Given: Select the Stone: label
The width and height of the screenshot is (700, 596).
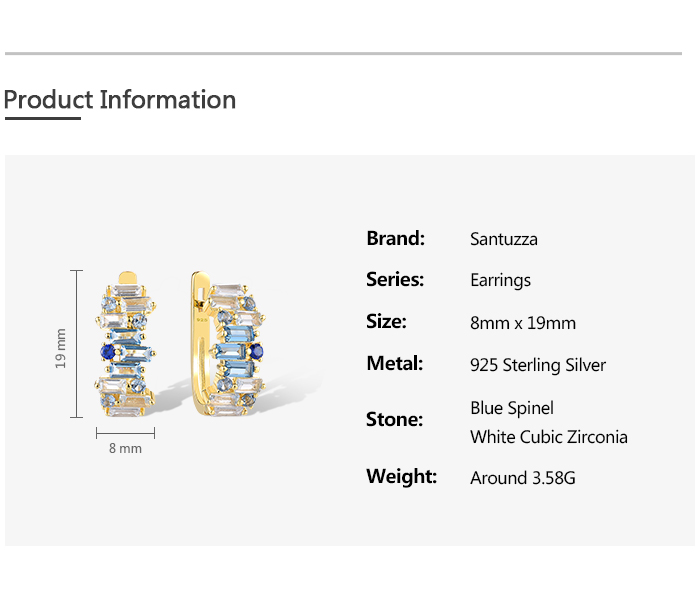Looking at the screenshot, I should pyautogui.click(x=394, y=420).
